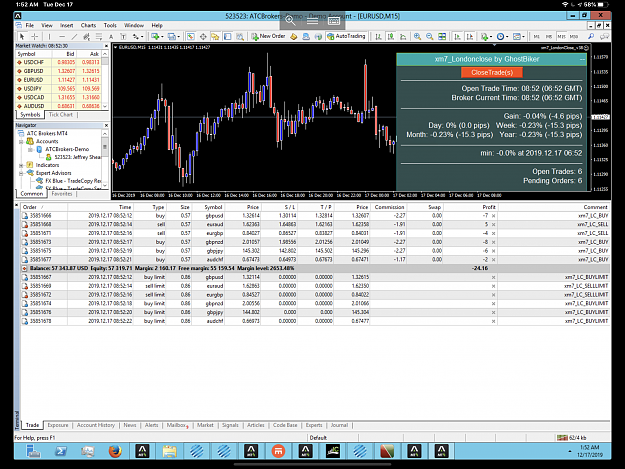Viewport: 625px width, 469px height.
Task: Select the cursor arrow tool in toolbar
Action: point(22,37)
